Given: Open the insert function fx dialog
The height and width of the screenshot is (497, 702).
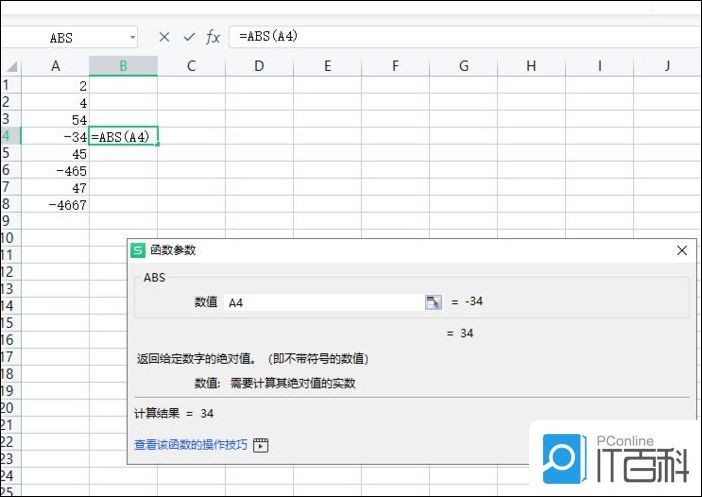Looking at the screenshot, I should coord(213,37).
